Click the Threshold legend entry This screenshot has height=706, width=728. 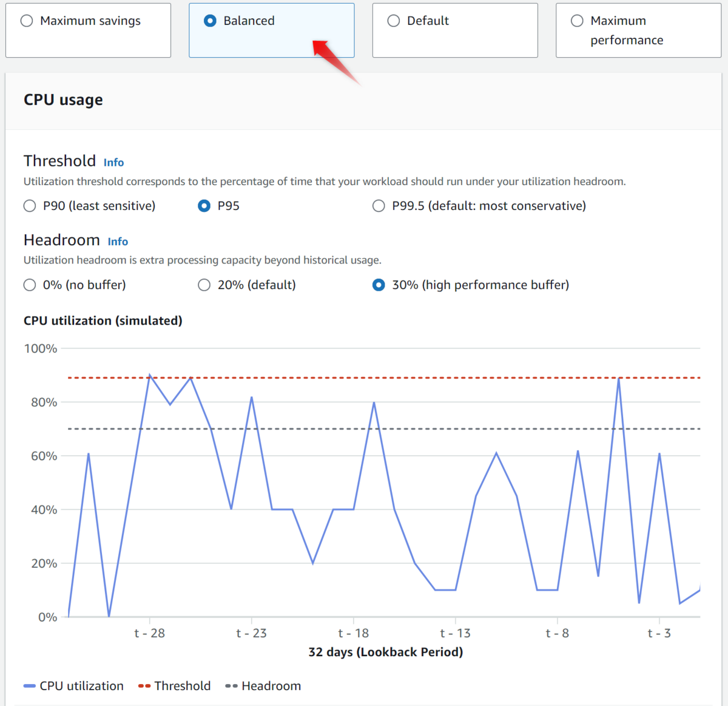pos(175,686)
